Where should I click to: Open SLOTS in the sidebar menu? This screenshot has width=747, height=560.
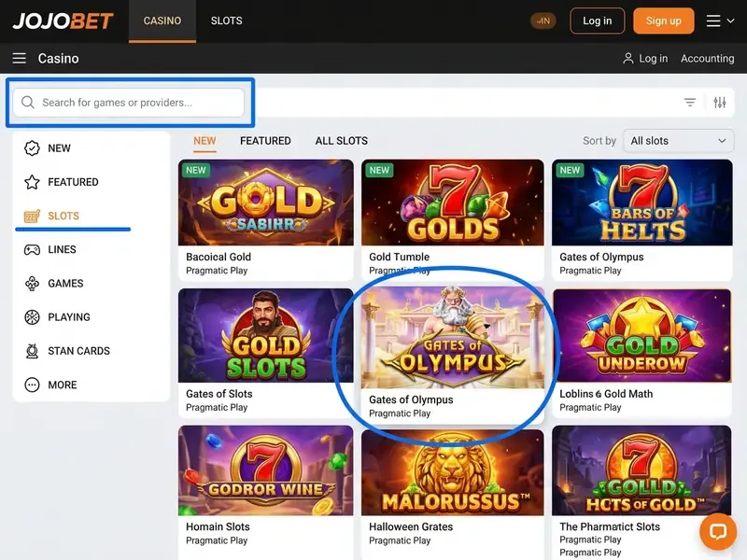point(63,216)
